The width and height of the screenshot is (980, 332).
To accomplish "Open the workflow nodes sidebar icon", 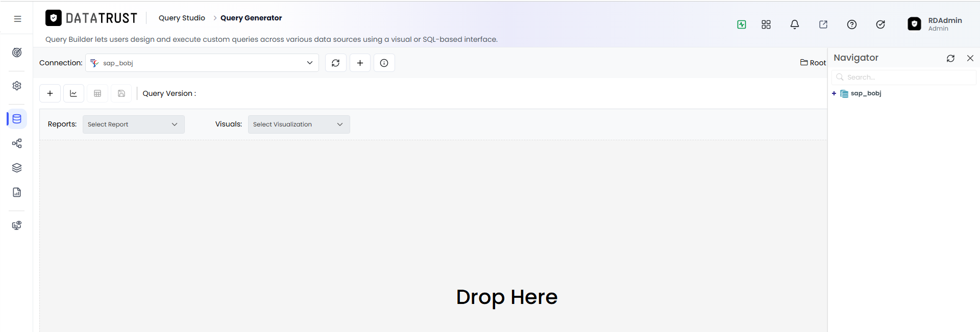I will [17, 143].
